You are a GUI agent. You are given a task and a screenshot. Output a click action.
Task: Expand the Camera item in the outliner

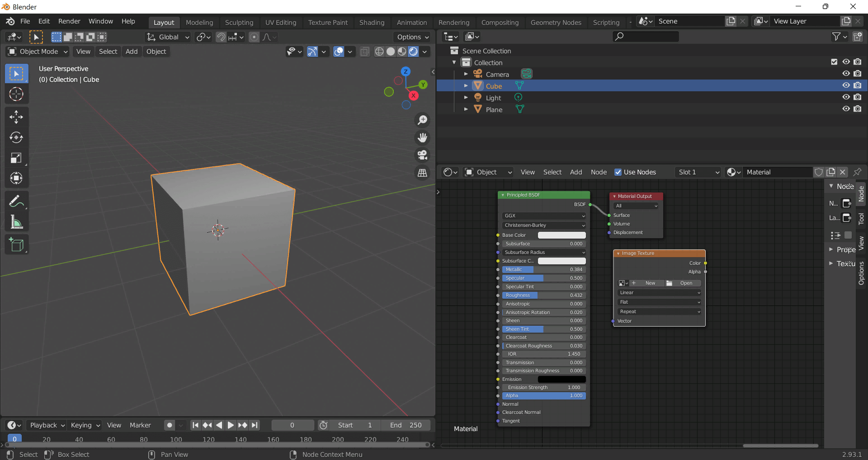(466, 74)
